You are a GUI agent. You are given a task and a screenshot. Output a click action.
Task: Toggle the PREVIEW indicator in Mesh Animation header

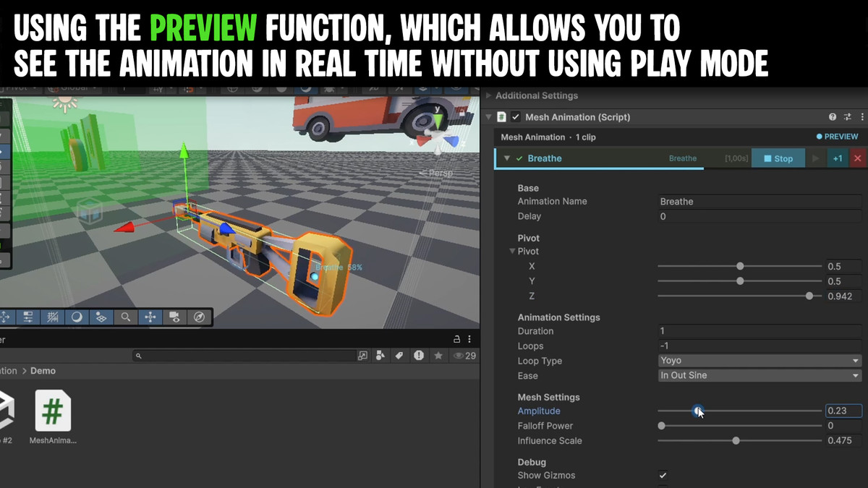coord(837,137)
